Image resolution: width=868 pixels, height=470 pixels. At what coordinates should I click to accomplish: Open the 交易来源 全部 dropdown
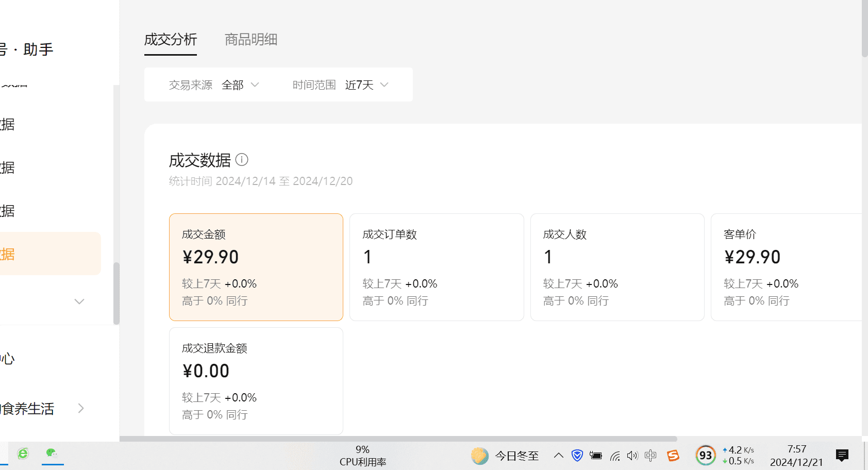pyautogui.click(x=240, y=85)
